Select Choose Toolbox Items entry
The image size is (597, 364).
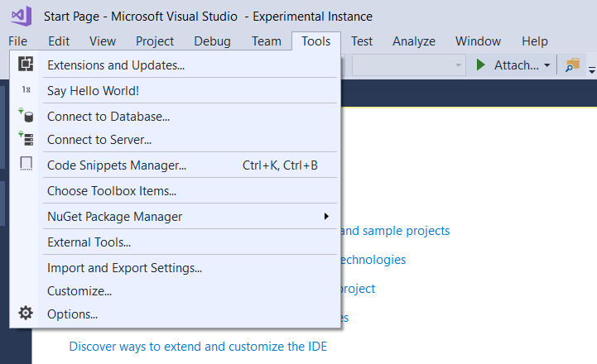click(112, 191)
